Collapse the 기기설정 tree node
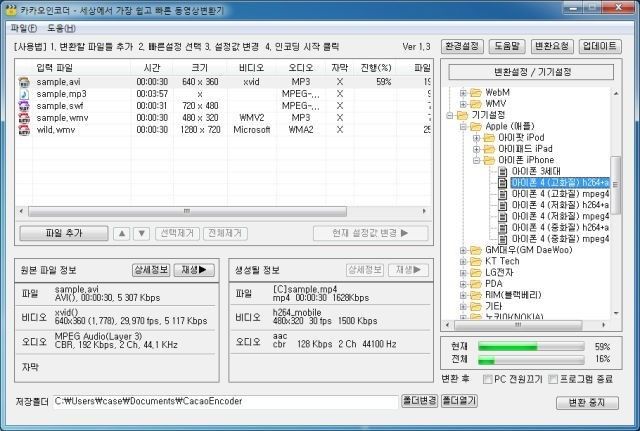640x431 pixels. [x=450, y=116]
